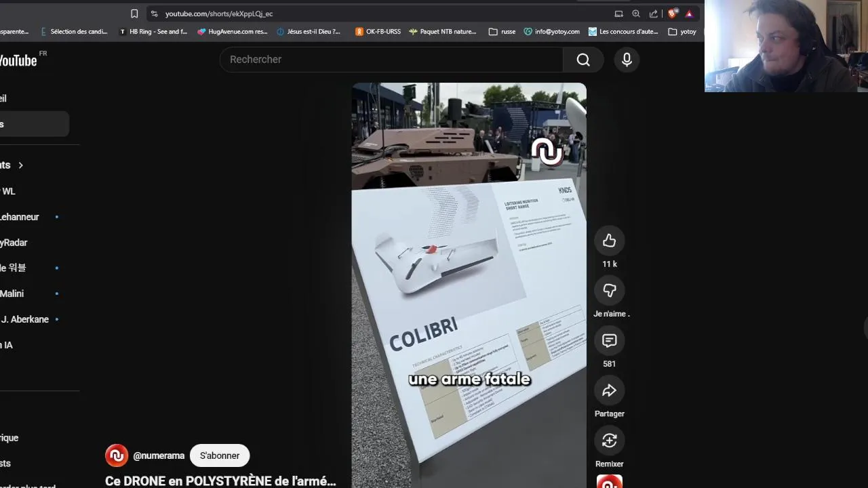Open the 'yotoy' bookmarks folder
This screenshot has width=868, height=488.
point(682,31)
